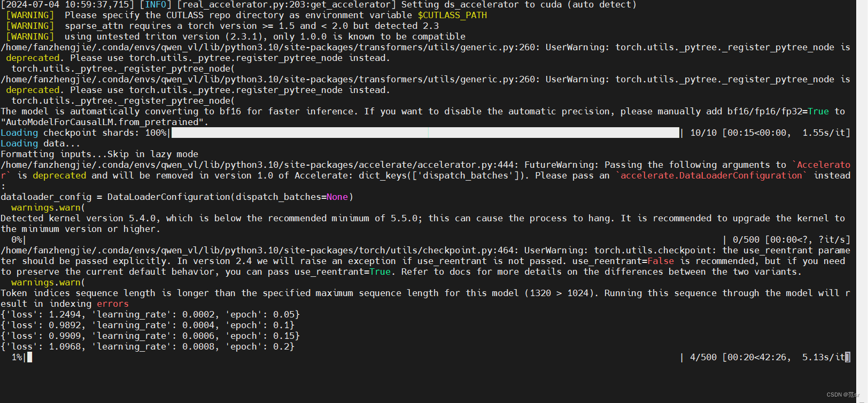Click the first yellow 'deprecated' word
The height and width of the screenshot is (403, 868).
(x=33, y=58)
